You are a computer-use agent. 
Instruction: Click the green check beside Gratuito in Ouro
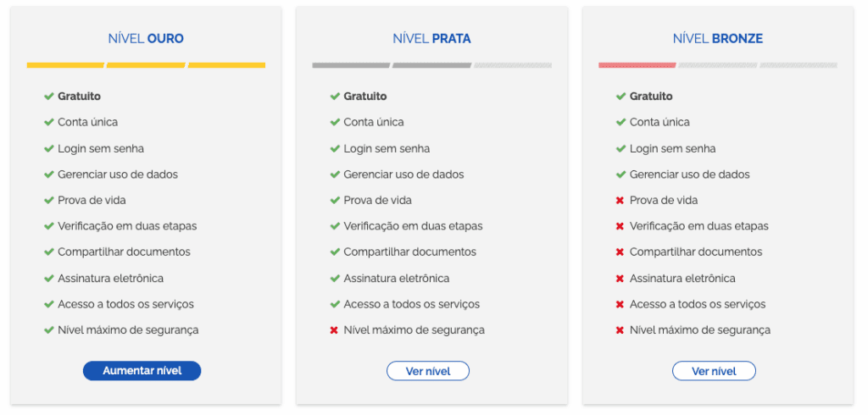pyautogui.click(x=48, y=97)
